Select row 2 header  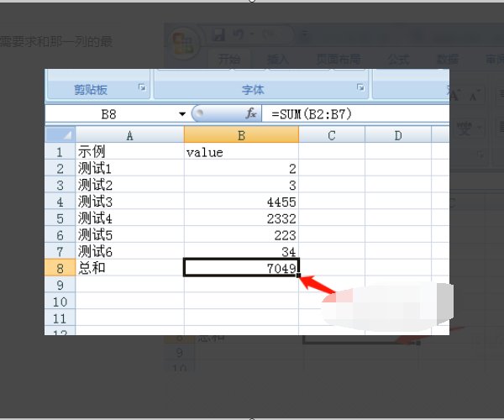point(60,168)
